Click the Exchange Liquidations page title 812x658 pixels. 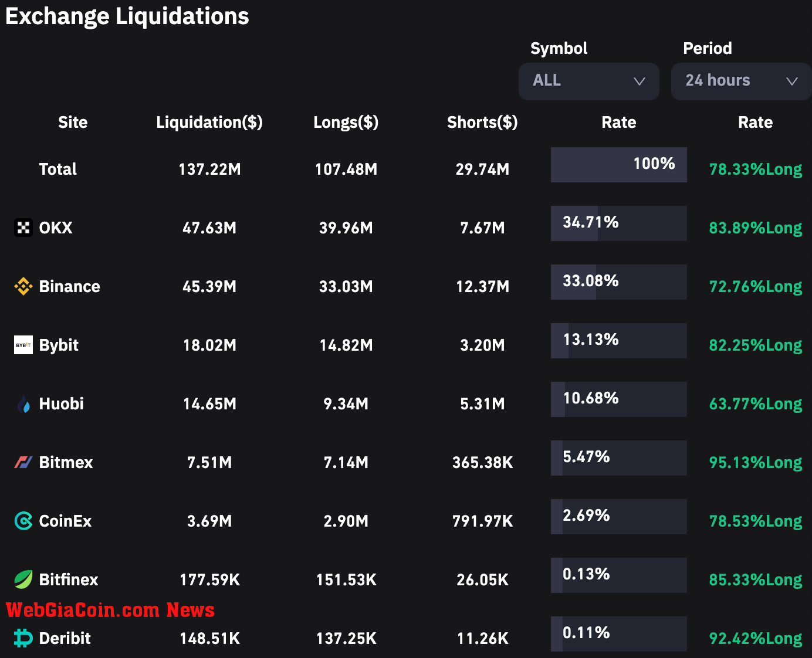127,16
